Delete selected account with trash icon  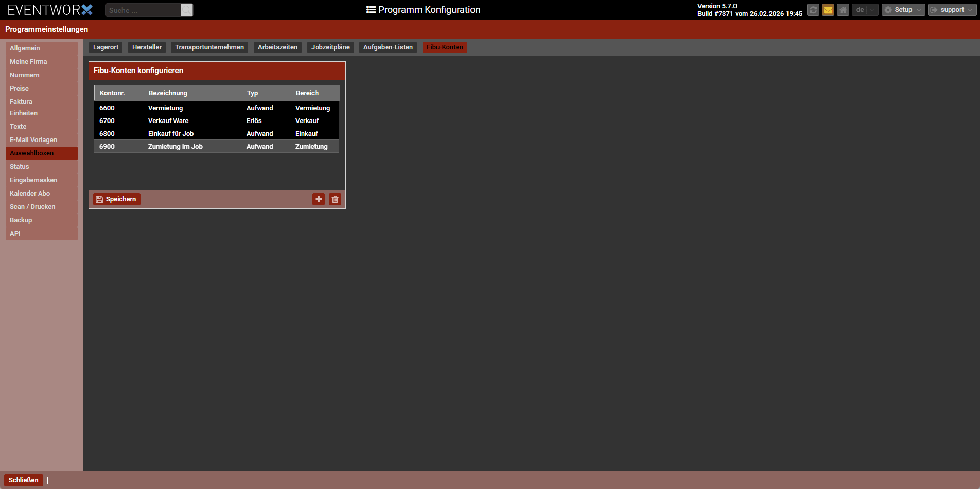click(335, 199)
